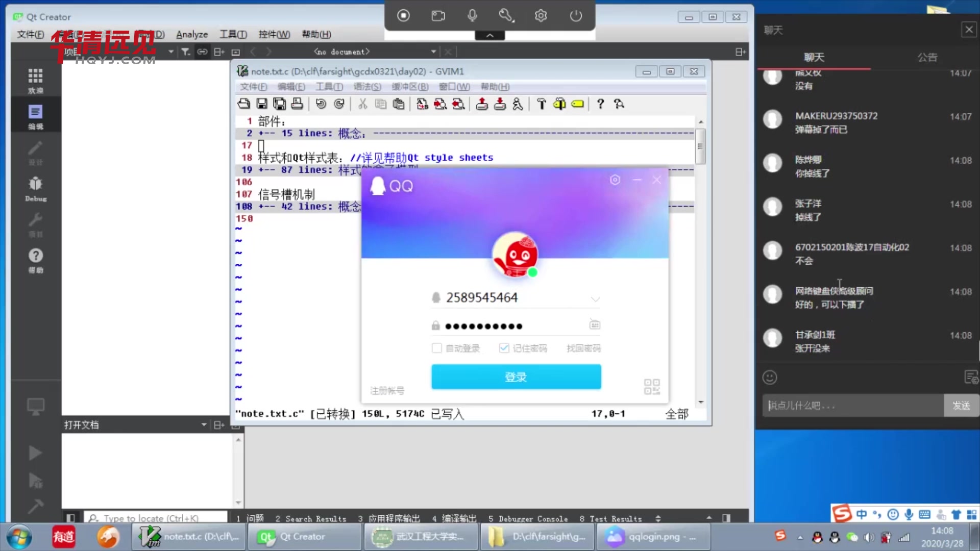980x551 pixels.
Task: Open Debug mode in Qt Creator sidebar
Action: (35, 189)
